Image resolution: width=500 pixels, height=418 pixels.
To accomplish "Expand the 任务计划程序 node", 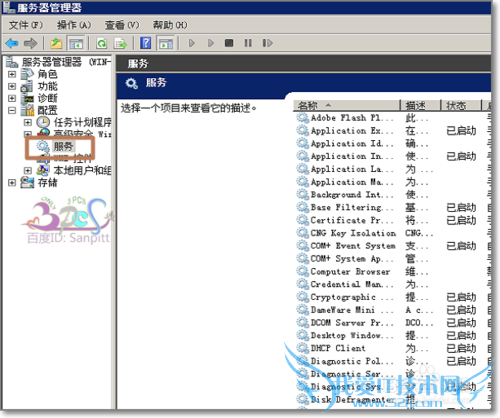I will pos(28,122).
